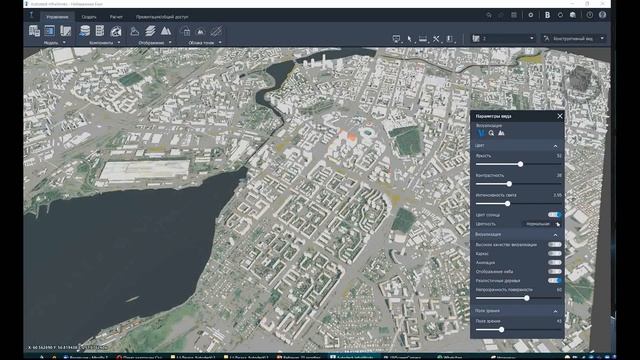
Task: Click the last utility bar tool icon
Action: (449, 39)
